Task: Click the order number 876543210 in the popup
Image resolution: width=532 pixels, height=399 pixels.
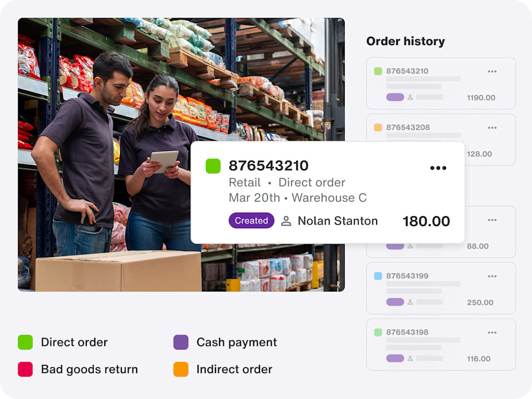Action: (x=268, y=165)
